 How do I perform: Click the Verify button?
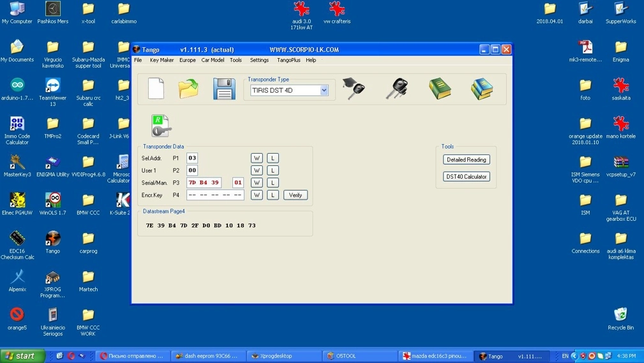point(296,195)
